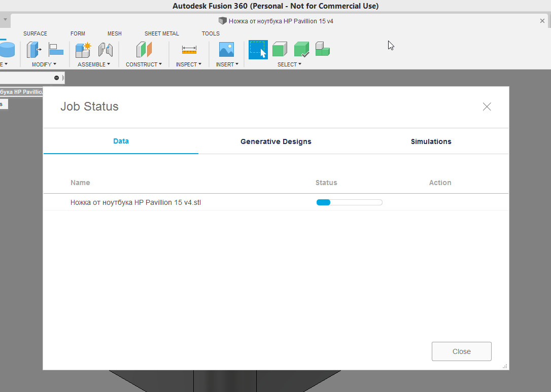551x392 pixels.
Task: Activate the window Select tool icon
Action: tap(258, 50)
